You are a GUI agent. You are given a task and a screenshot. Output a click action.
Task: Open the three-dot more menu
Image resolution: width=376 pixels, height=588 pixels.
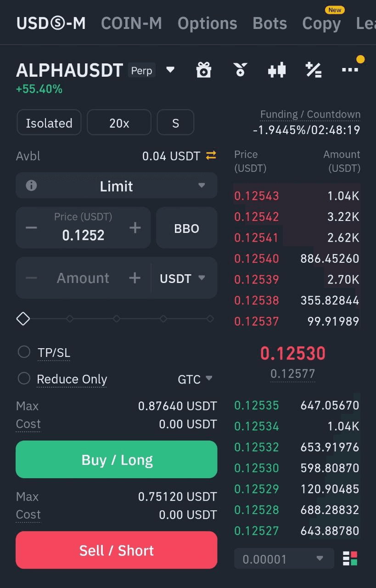click(x=350, y=70)
